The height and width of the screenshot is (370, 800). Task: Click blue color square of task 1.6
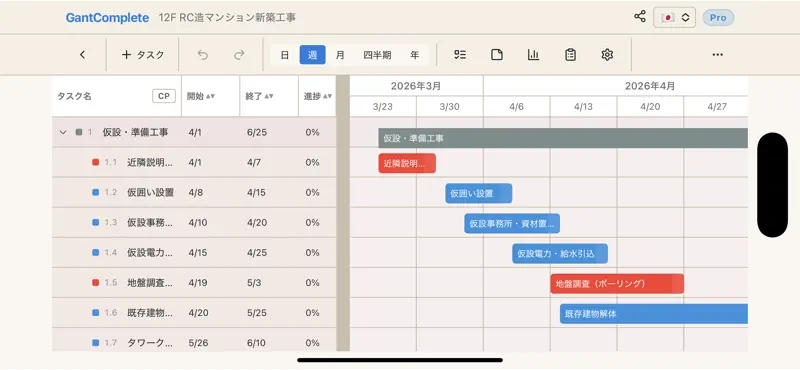pyautogui.click(x=95, y=313)
